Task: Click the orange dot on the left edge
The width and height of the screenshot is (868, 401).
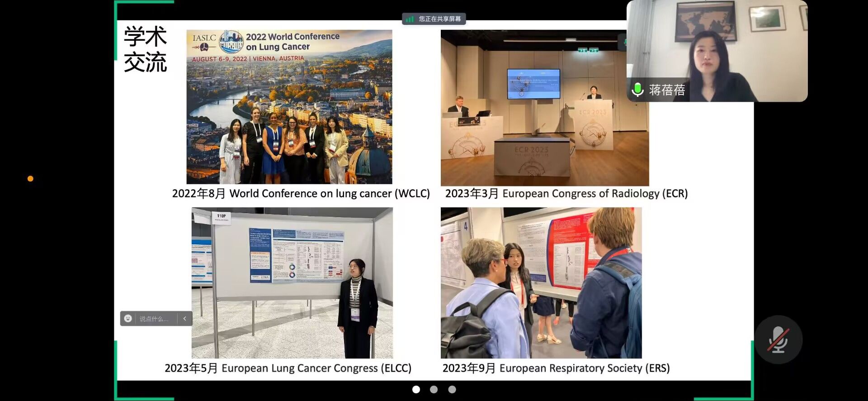Action: pos(30,179)
